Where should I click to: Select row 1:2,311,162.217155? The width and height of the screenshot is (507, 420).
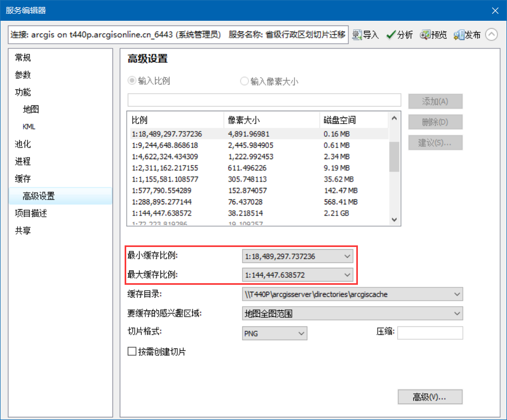tap(259, 168)
